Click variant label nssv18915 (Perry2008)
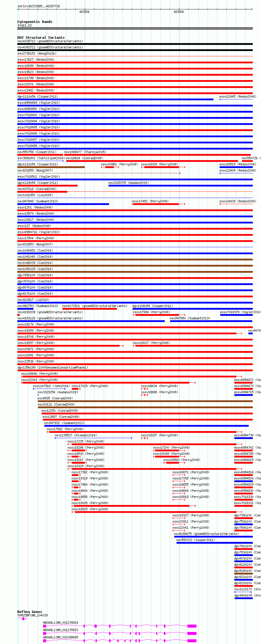The height and width of the screenshot is (644, 261). pos(90,509)
